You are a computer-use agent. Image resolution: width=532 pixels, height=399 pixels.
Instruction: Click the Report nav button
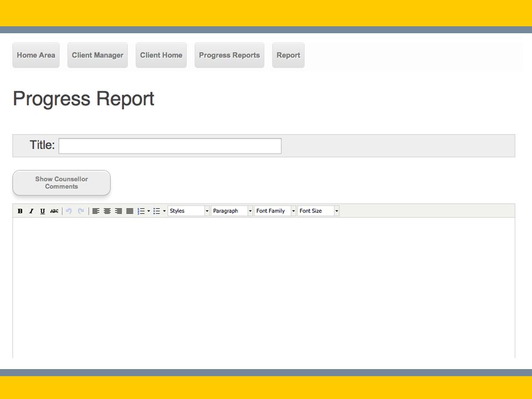tap(288, 55)
